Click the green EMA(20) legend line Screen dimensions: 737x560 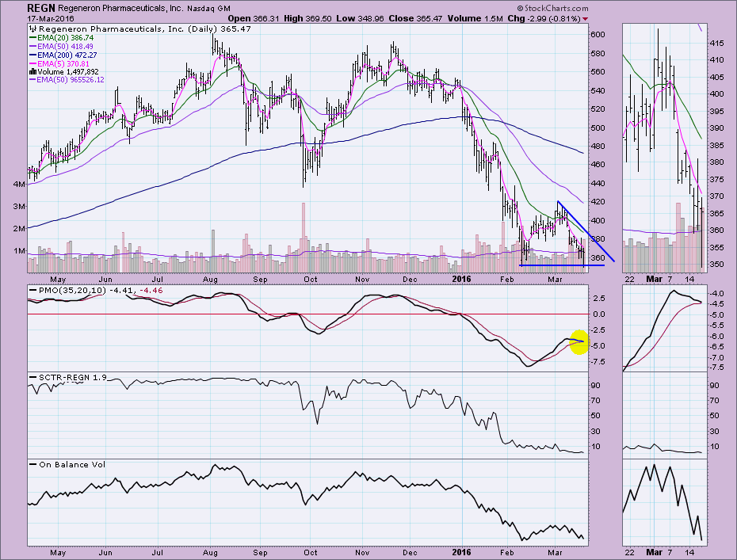pyautogui.click(x=32, y=38)
